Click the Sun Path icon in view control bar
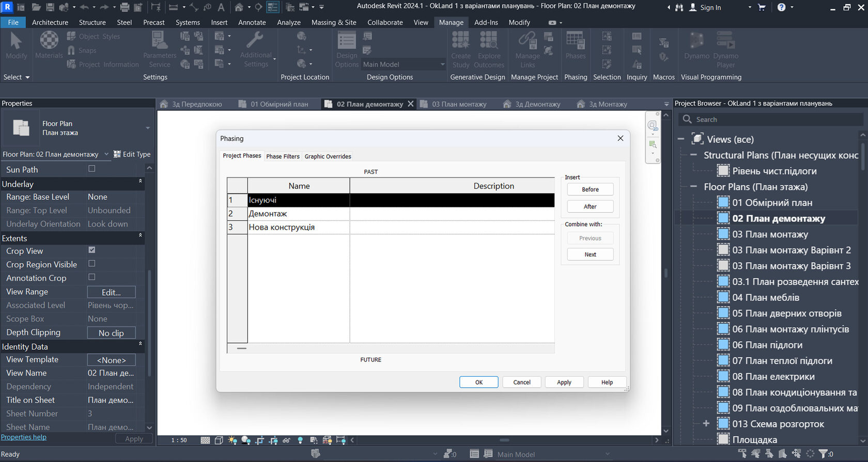 coord(233,440)
